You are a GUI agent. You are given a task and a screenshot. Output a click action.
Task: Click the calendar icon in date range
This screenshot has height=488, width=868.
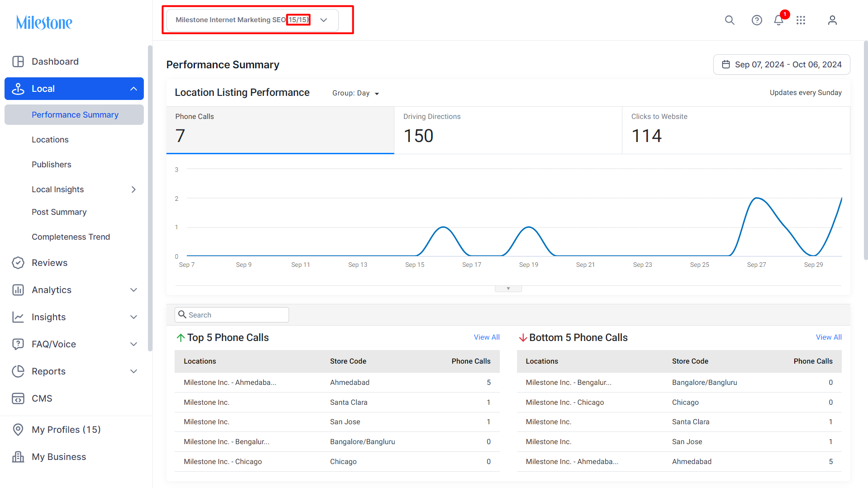coord(726,65)
